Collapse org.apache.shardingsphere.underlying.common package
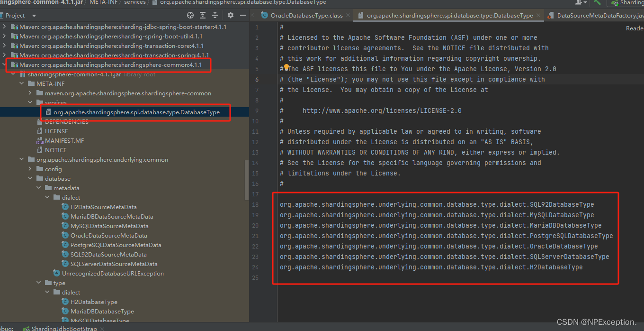The height and width of the screenshot is (331, 644). click(x=22, y=159)
